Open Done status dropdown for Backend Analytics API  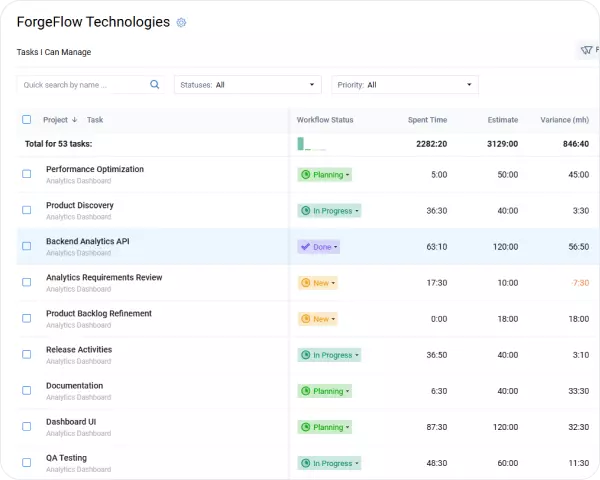[x=318, y=247]
